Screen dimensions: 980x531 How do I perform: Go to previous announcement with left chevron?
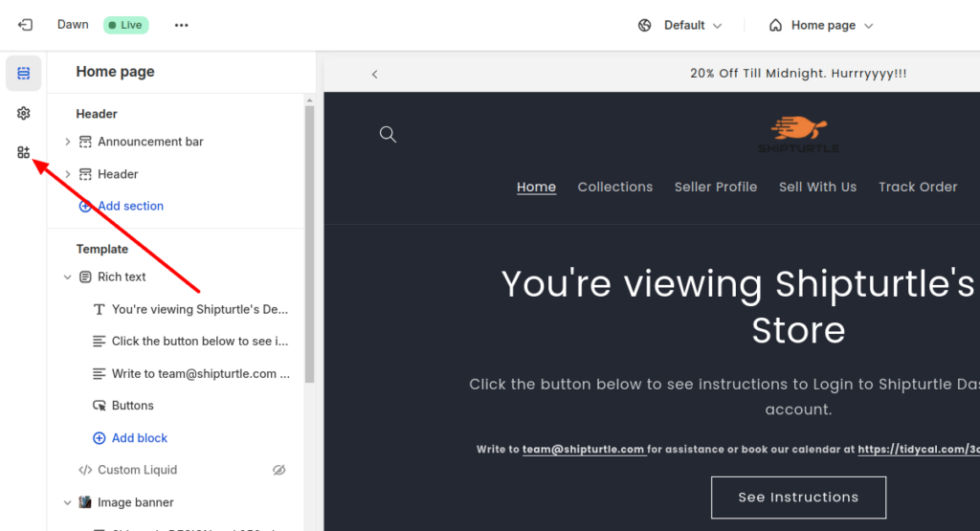tap(374, 74)
